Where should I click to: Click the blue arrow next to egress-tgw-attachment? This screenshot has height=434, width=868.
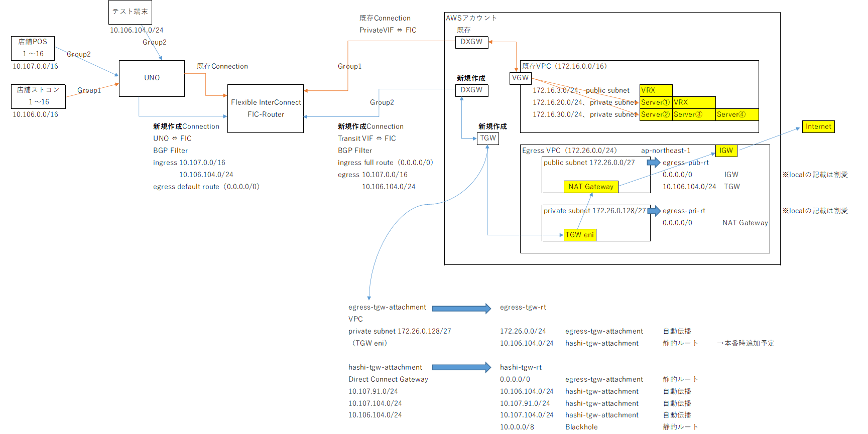(461, 309)
